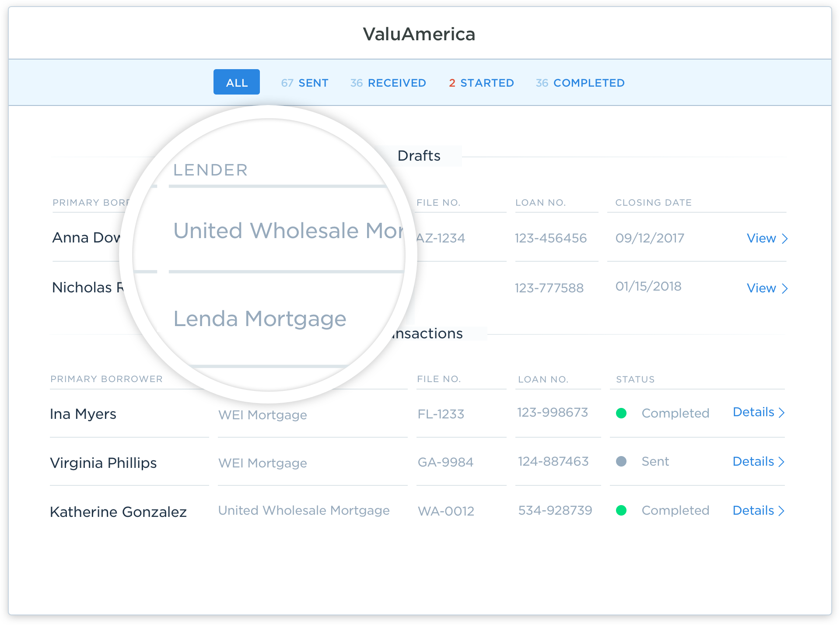Click loan number 534-928739
Viewport: 840px width, 625px height.
pyautogui.click(x=555, y=510)
